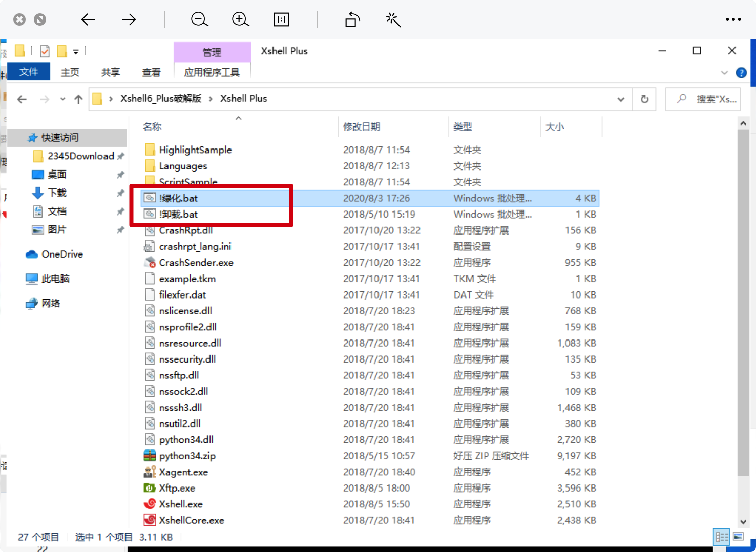The width and height of the screenshot is (756, 552).
Task: Sort by the 名称 column header
Action: tap(152, 127)
